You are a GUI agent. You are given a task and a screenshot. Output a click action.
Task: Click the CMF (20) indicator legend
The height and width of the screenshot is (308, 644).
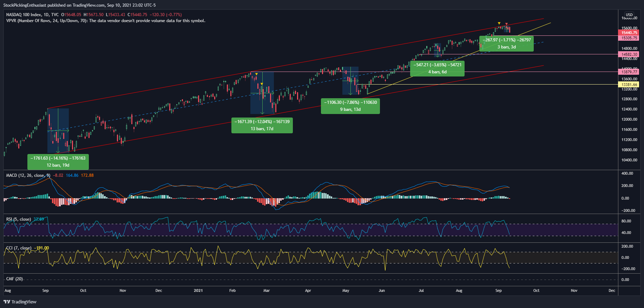coord(14,279)
